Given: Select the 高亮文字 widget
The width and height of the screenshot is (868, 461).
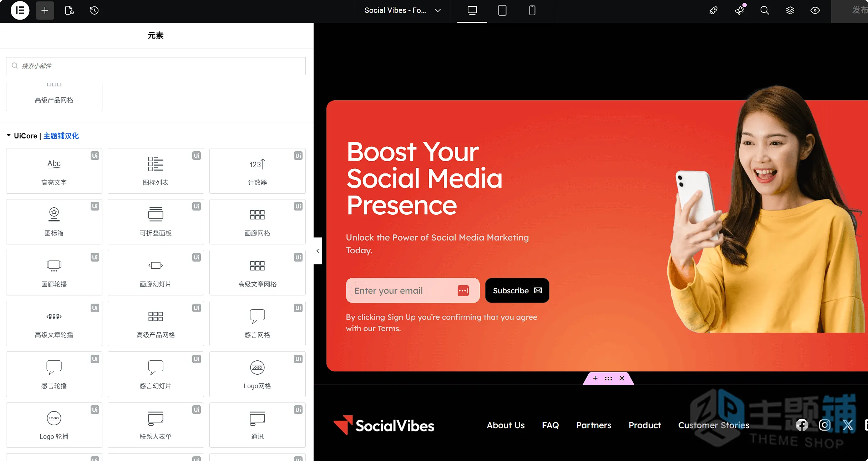Looking at the screenshot, I should [x=54, y=171].
